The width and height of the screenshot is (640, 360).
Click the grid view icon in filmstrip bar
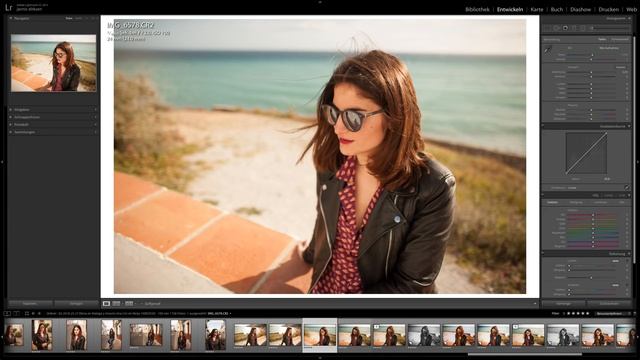[27, 313]
